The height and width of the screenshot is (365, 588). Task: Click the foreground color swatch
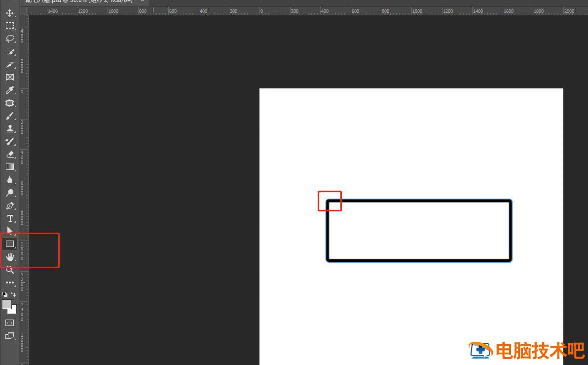tap(6, 304)
